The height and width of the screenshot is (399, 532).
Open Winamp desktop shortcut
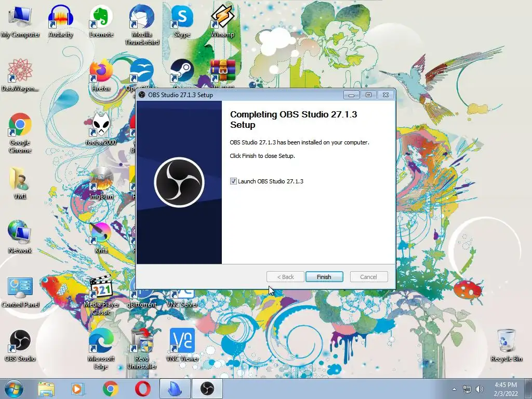click(222, 21)
